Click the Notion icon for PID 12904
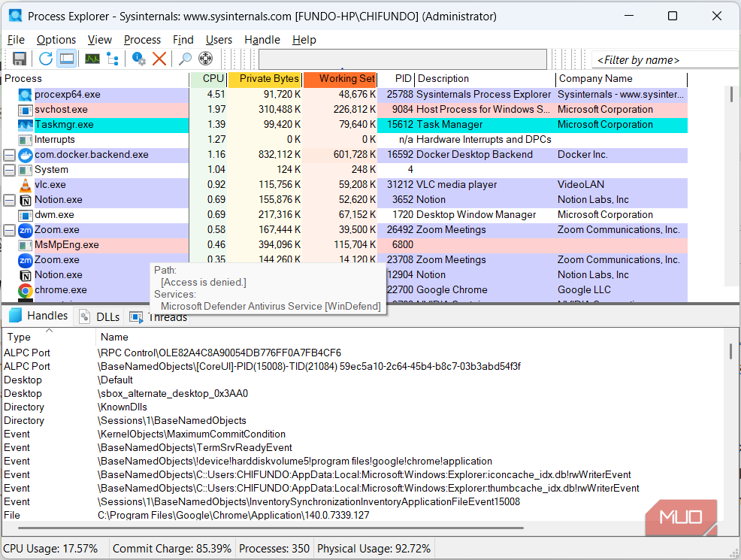The width and height of the screenshot is (741, 560). 25,276
